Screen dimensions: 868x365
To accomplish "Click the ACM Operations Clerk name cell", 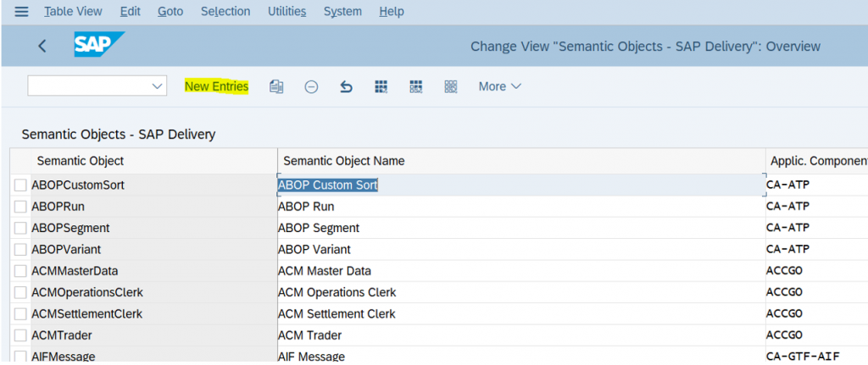I will pos(521,292).
